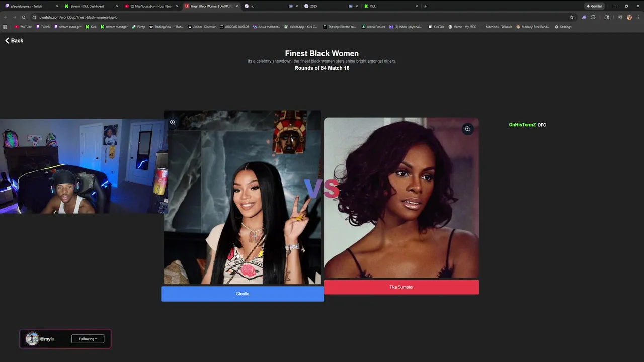
Task: Open the Home - My JSCC bookmark
Action: 462,27
